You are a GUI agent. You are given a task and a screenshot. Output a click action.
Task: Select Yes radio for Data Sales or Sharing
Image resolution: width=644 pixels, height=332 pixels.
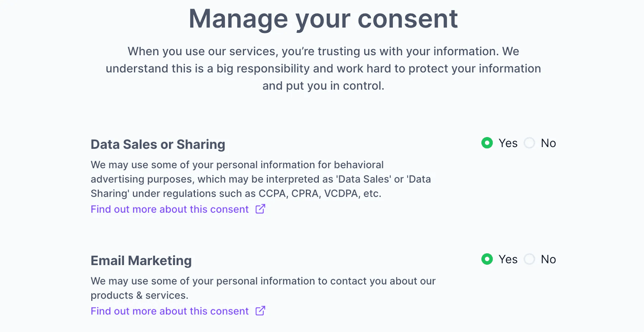(487, 143)
